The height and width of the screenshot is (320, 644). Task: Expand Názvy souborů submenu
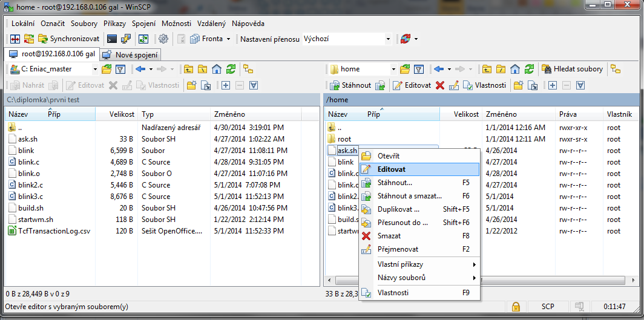click(419, 278)
